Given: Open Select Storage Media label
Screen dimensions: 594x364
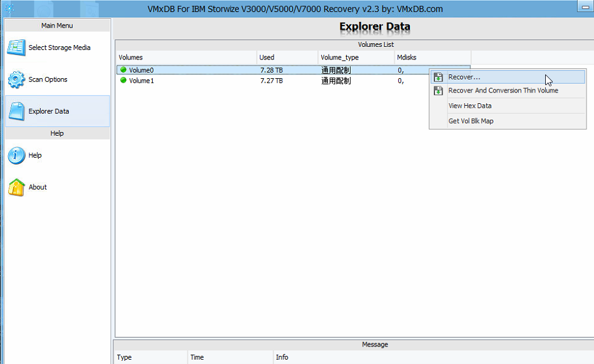Looking at the screenshot, I should pos(59,48).
